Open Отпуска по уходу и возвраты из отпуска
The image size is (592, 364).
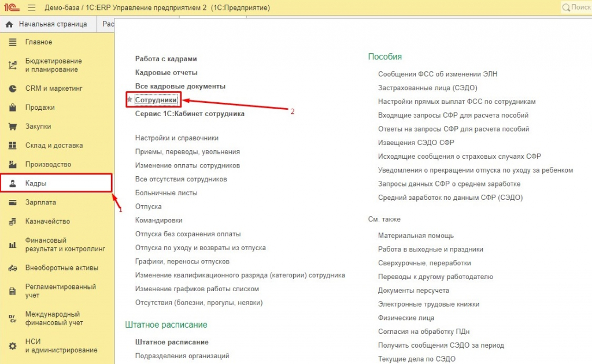(x=200, y=248)
